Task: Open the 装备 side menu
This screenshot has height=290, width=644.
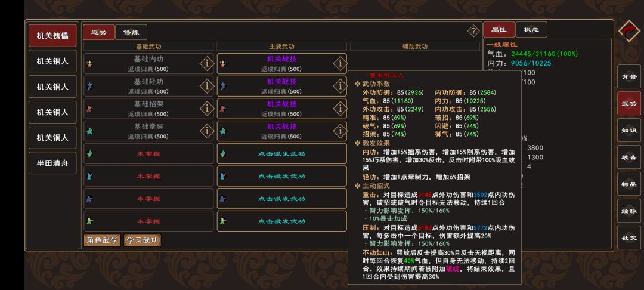Action: [629, 157]
